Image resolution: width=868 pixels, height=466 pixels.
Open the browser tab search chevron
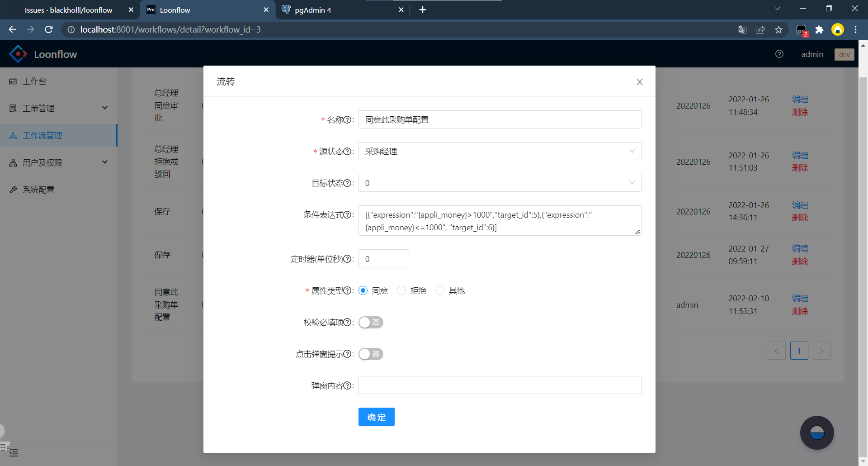point(777,9)
